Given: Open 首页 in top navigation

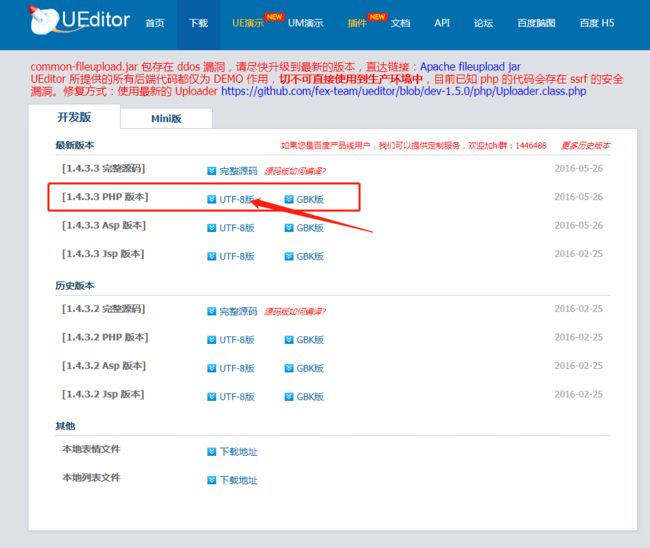Looking at the screenshot, I should pyautogui.click(x=155, y=23).
